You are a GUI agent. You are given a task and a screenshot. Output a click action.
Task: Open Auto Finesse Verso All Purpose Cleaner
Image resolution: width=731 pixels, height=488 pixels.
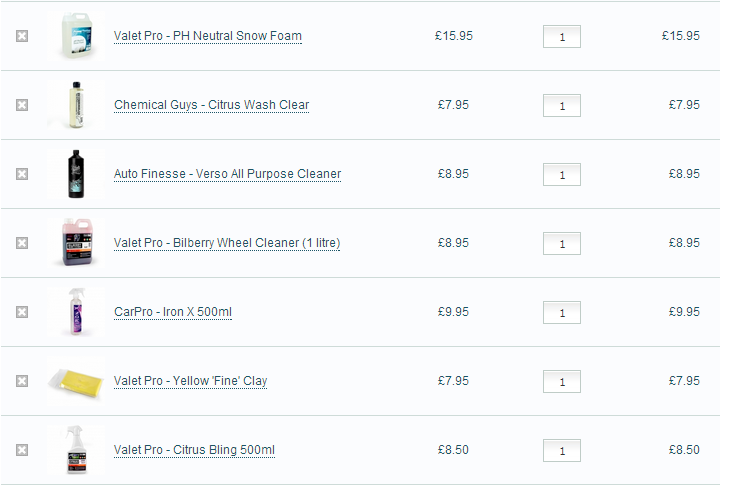[x=227, y=174]
